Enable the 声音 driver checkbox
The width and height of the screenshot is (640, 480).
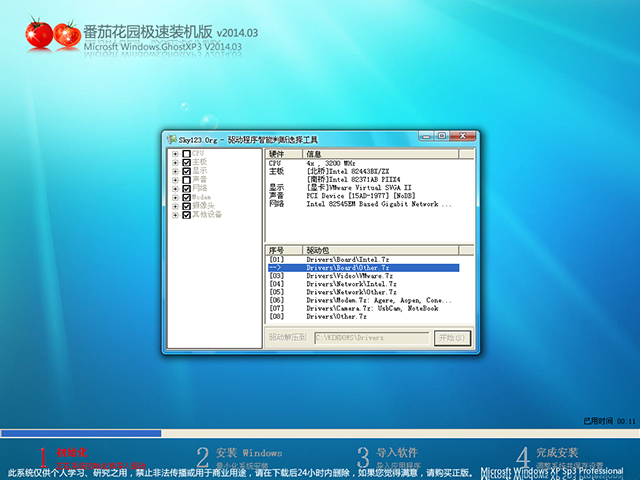pyautogui.click(x=186, y=180)
